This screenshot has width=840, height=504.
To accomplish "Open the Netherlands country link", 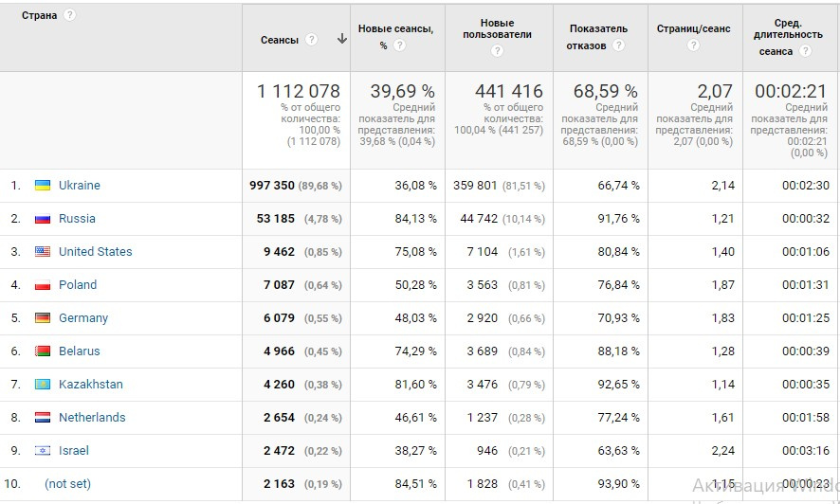I will coord(92,418).
